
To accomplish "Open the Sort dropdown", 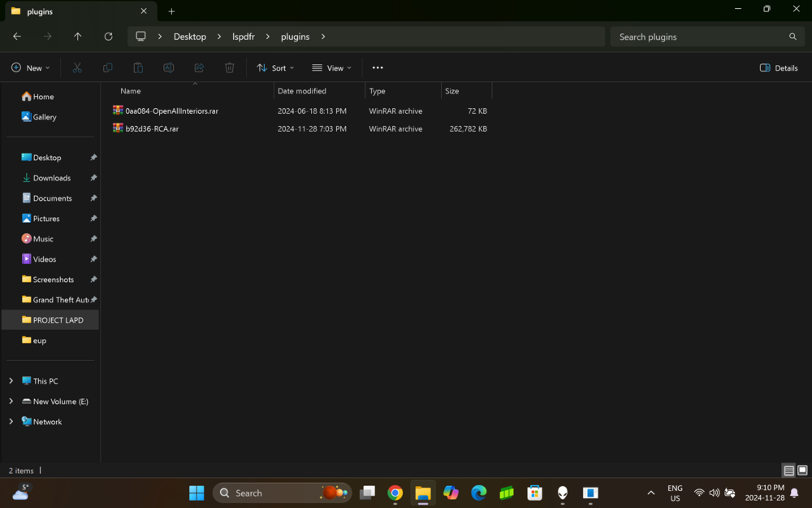I will click(274, 67).
